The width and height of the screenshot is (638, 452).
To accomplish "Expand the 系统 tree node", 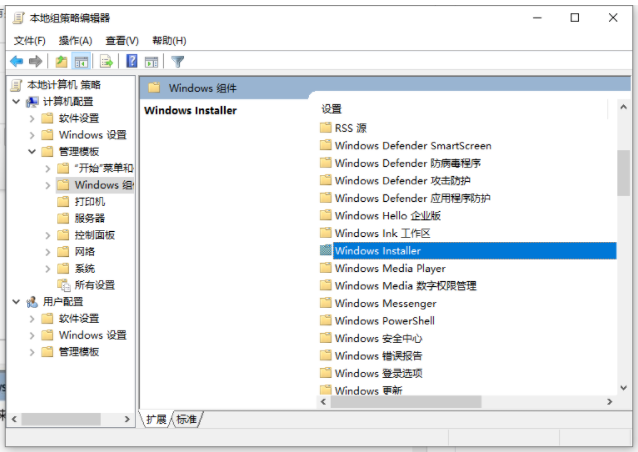I will pos(48,269).
